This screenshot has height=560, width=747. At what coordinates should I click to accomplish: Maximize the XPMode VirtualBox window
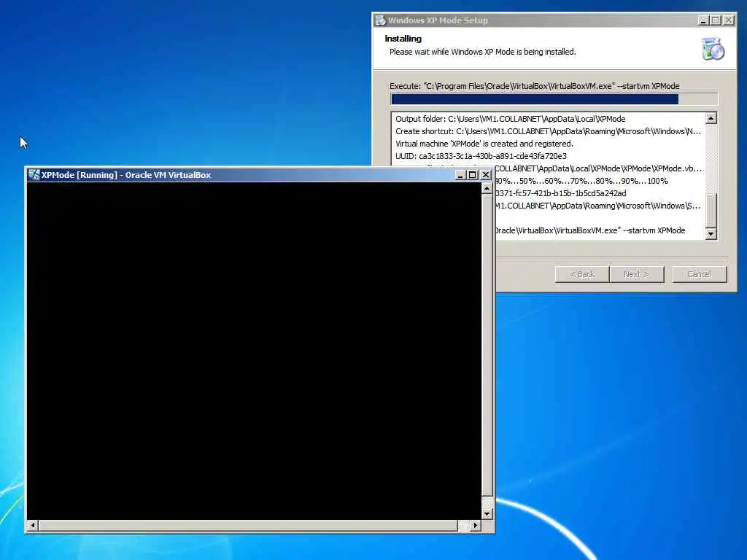click(x=472, y=175)
